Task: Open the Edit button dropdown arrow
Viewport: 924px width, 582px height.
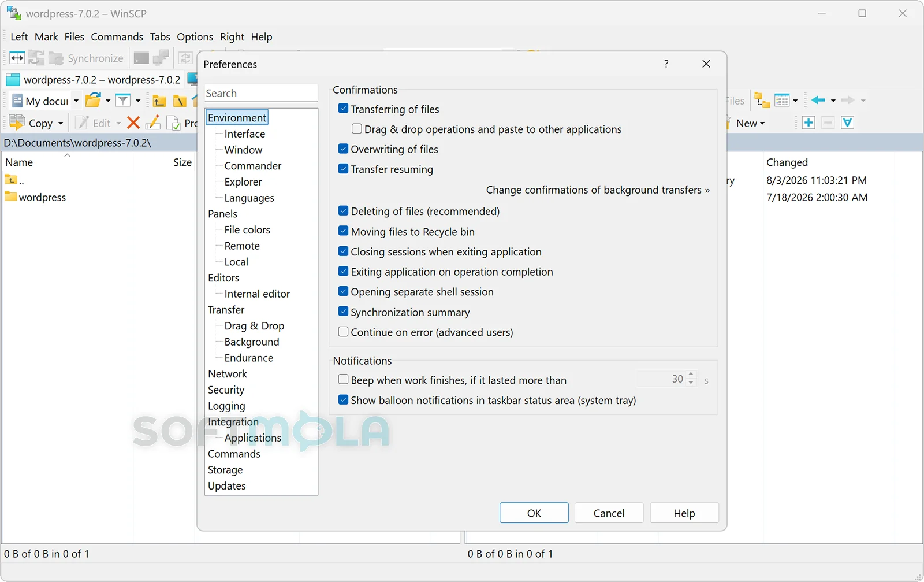Action: tap(118, 123)
